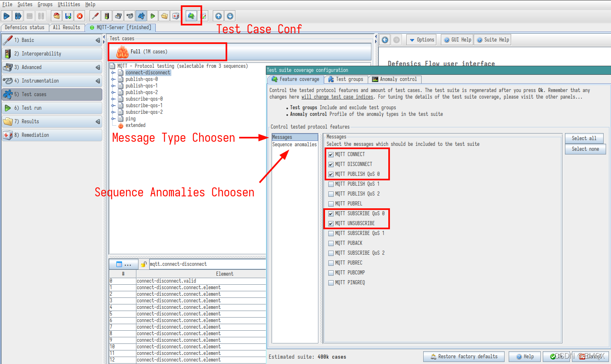
Task: Expand the subscribe-qos-2 tree node
Action: pyautogui.click(x=113, y=112)
